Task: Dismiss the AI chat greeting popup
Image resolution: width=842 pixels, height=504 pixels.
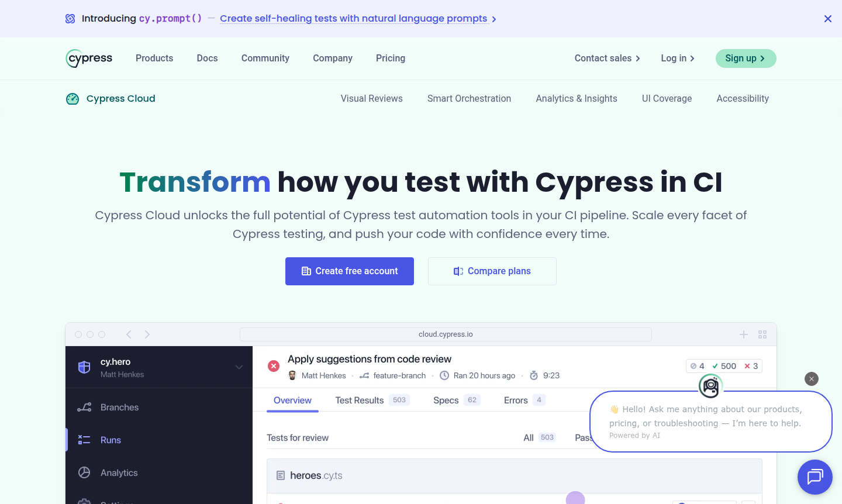Action: pyautogui.click(x=812, y=379)
